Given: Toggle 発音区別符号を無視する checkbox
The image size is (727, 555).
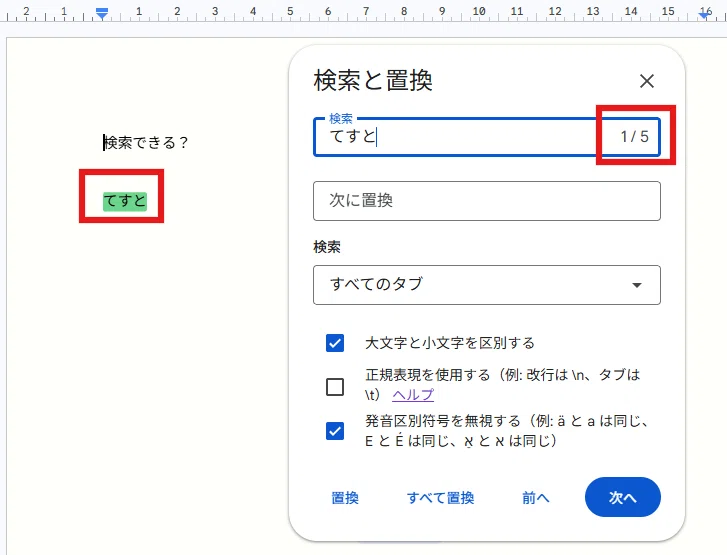Looking at the screenshot, I should point(335,431).
